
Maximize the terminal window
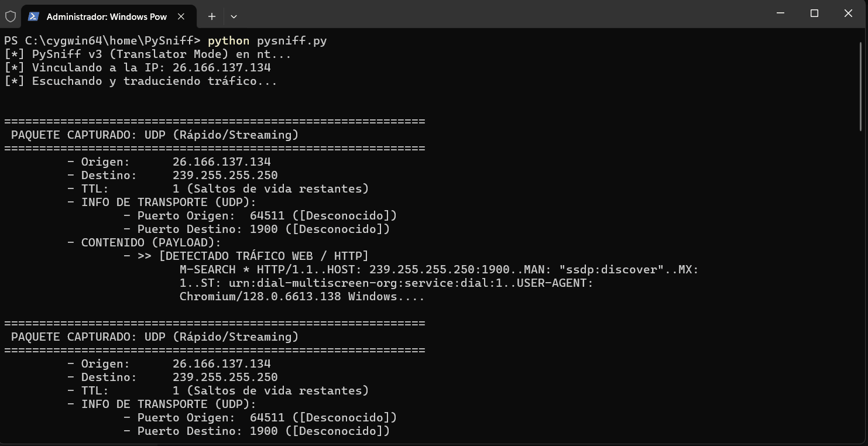(814, 13)
